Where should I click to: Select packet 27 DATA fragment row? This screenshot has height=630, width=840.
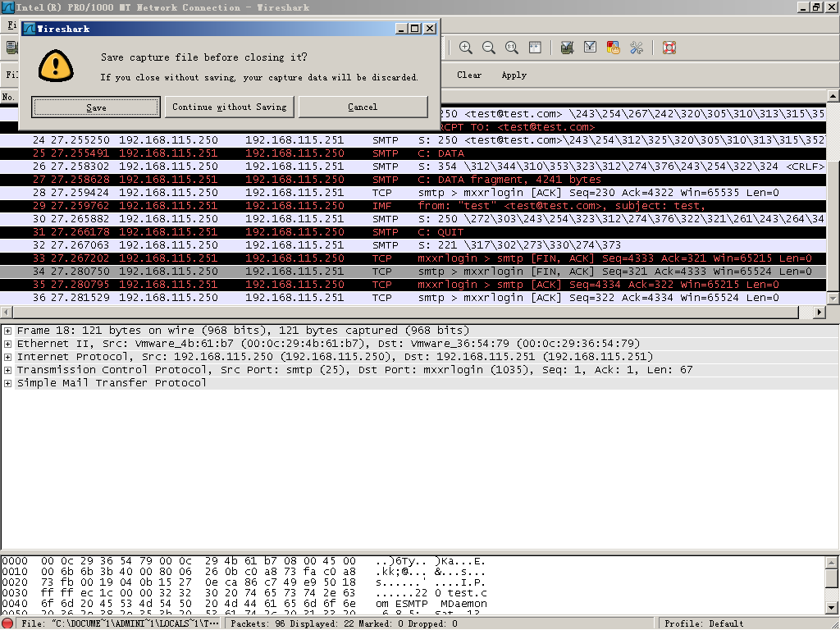pos(413,180)
